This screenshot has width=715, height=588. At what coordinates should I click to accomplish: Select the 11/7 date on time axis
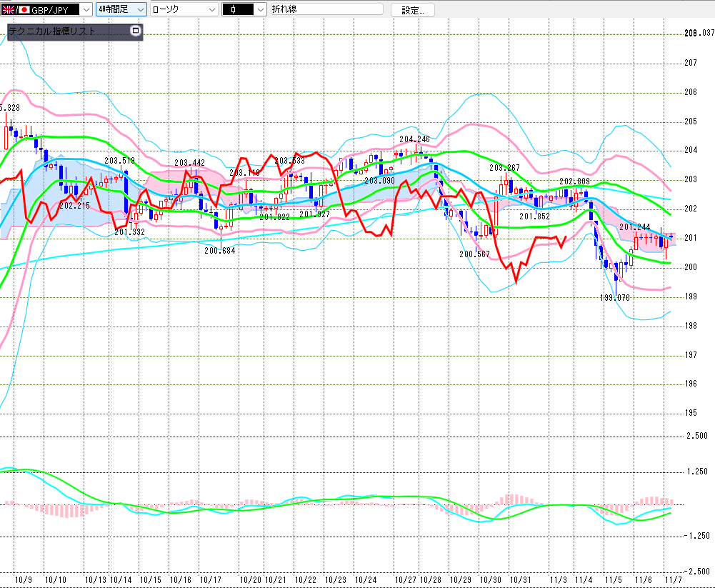[x=671, y=579]
